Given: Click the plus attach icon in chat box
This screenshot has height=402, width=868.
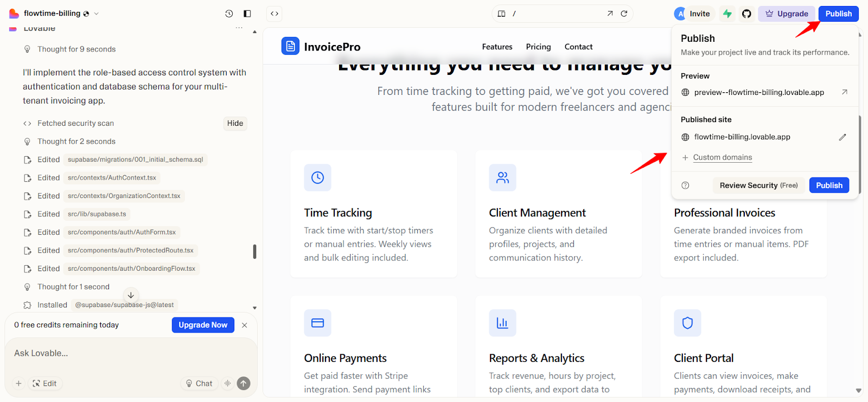Looking at the screenshot, I should [x=18, y=384].
